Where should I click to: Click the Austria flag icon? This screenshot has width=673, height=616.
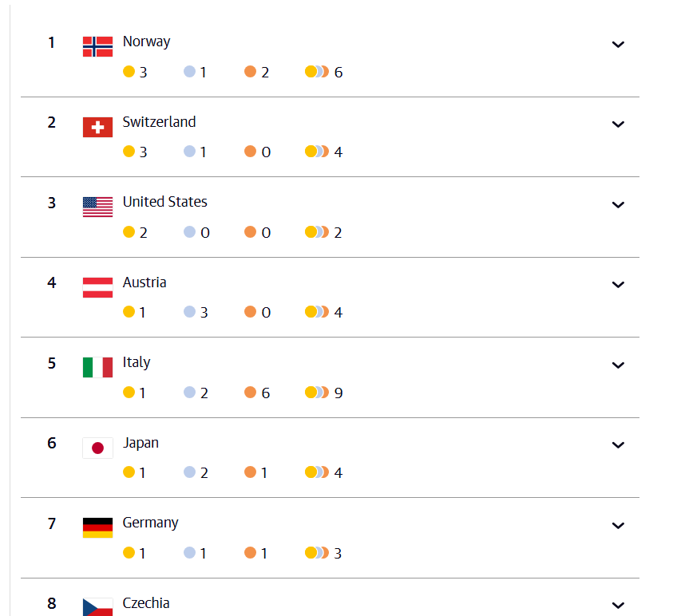97,287
